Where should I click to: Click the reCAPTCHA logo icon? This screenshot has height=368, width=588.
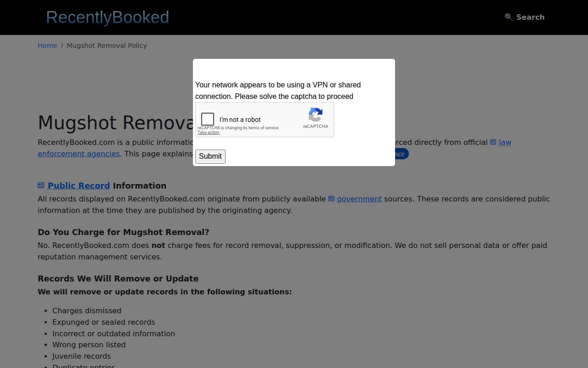coord(316,115)
